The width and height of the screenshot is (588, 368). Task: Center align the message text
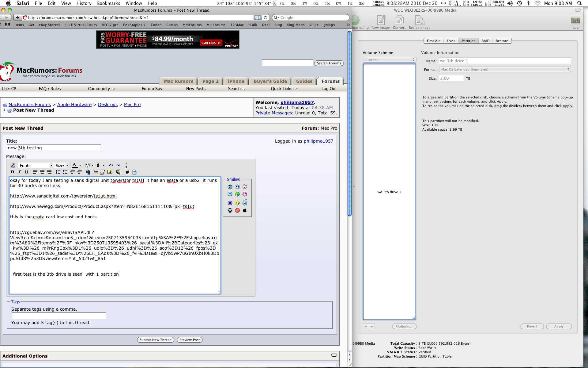[42, 172]
